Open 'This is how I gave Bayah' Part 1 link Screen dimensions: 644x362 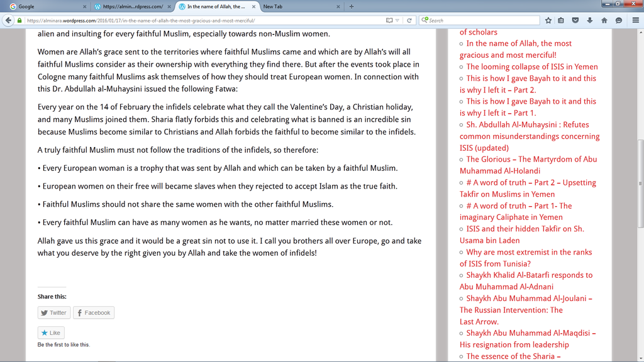coord(528,107)
